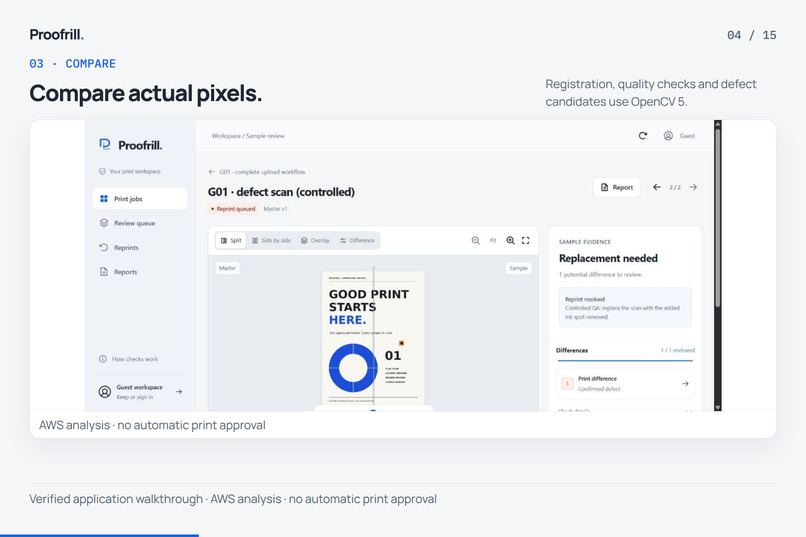This screenshot has height=537, width=806.
Task: Click the Proofrill logo icon in sidebar
Action: click(x=105, y=144)
